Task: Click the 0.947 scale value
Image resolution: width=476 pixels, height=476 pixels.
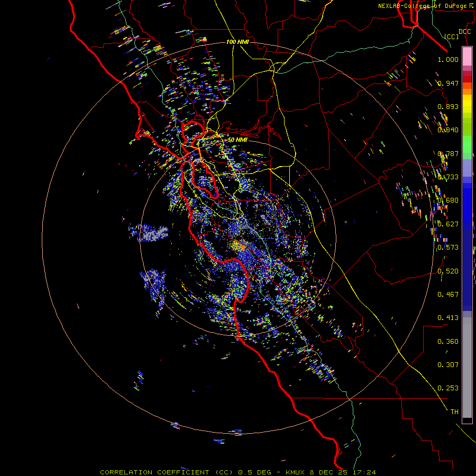Action: coord(448,83)
